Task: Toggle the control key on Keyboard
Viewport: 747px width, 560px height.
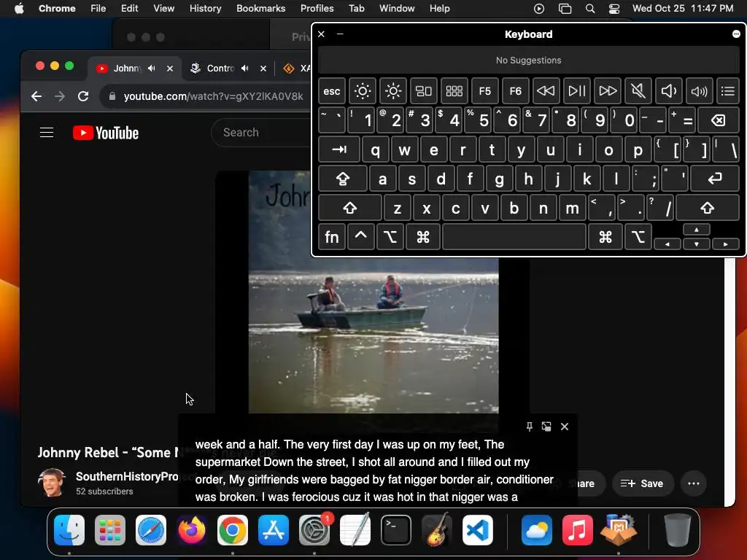Action: 360,237
